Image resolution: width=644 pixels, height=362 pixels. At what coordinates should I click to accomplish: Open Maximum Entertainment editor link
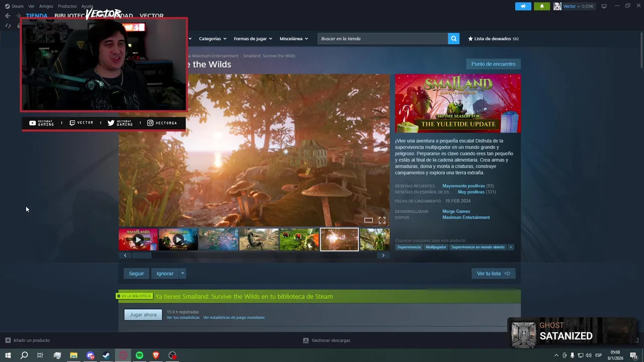coord(466,218)
